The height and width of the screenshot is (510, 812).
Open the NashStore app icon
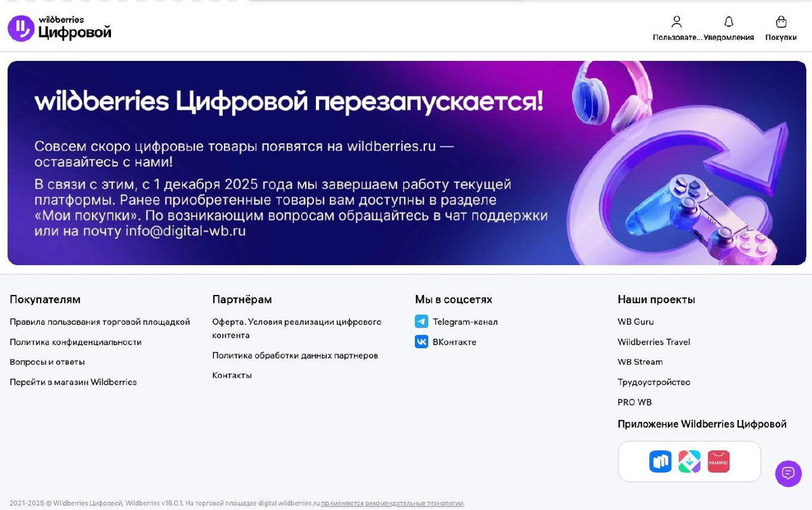pyautogui.click(x=690, y=461)
